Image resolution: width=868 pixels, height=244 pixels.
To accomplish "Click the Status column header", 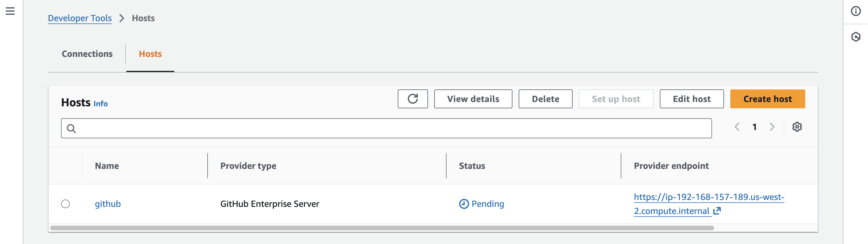I will point(472,166).
